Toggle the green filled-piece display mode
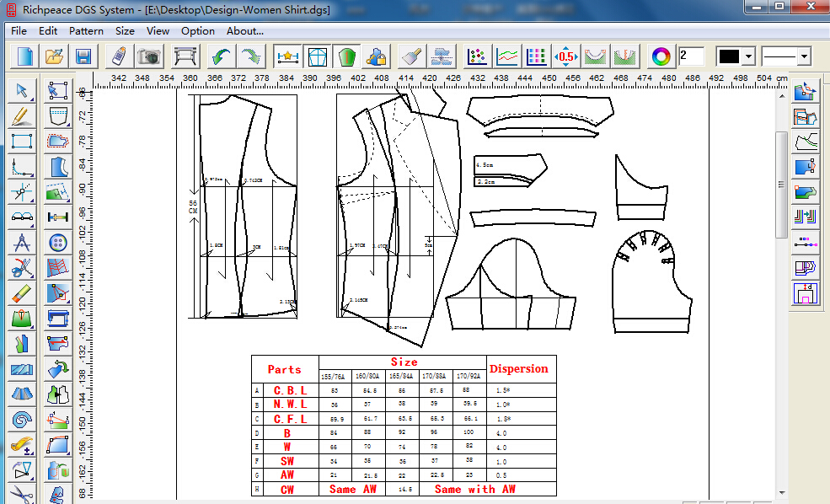This screenshot has height=504, width=830. coord(346,56)
